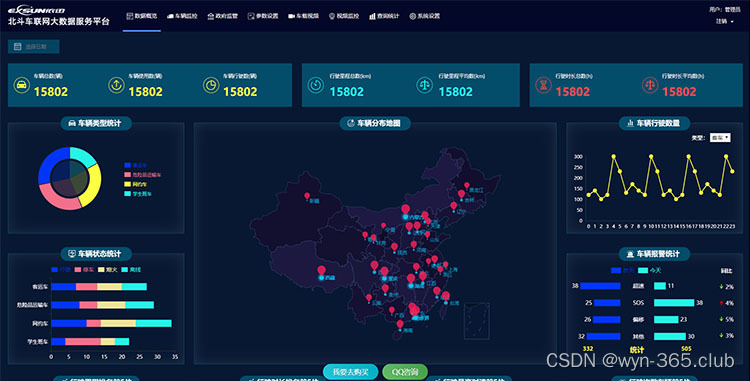Viewport: 750px width, 381px height.
Task: Click the QQ咨询 button
Action: [405, 372]
